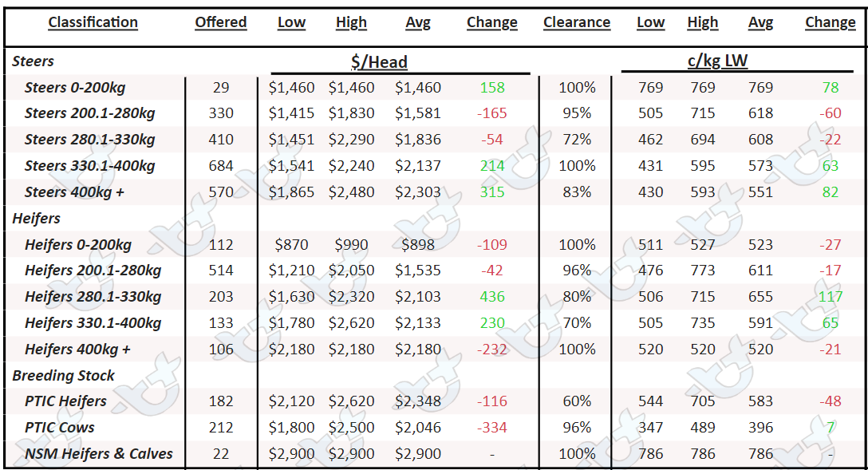
Task: Select the Steers 0-200kg row label
Action: point(75,88)
